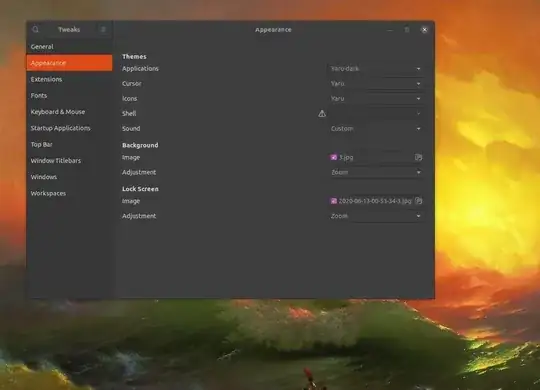Click the Applications label

click(x=140, y=69)
